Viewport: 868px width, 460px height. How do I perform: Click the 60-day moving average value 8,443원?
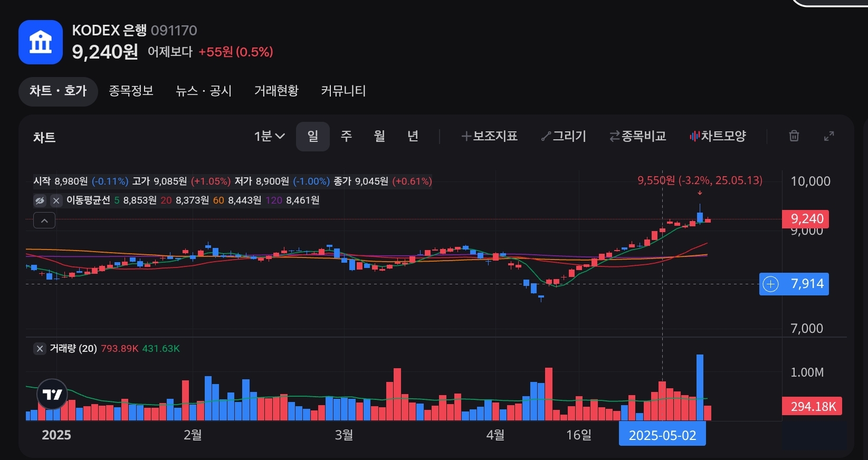tap(244, 200)
